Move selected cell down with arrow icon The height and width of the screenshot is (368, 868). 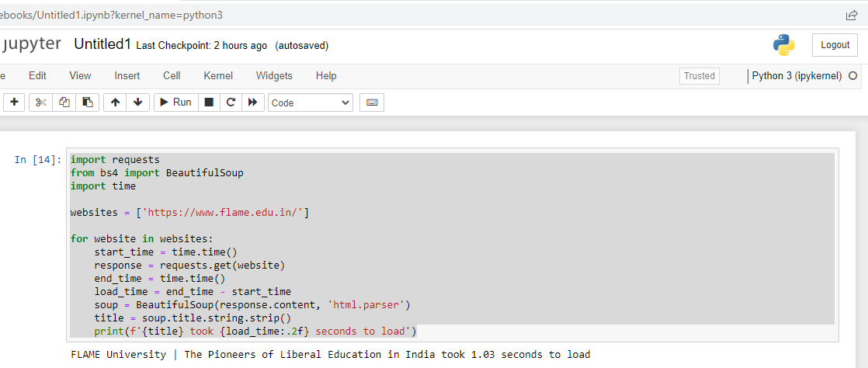tap(137, 102)
